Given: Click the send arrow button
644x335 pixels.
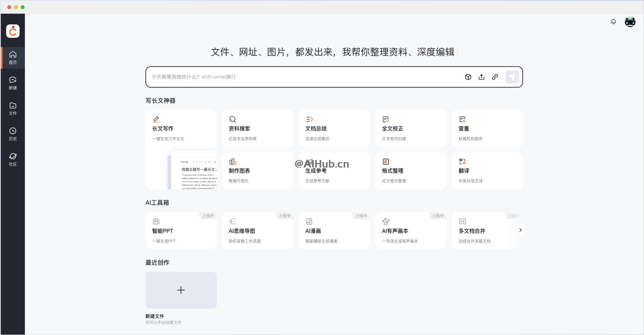Looking at the screenshot, I should click(512, 77).
